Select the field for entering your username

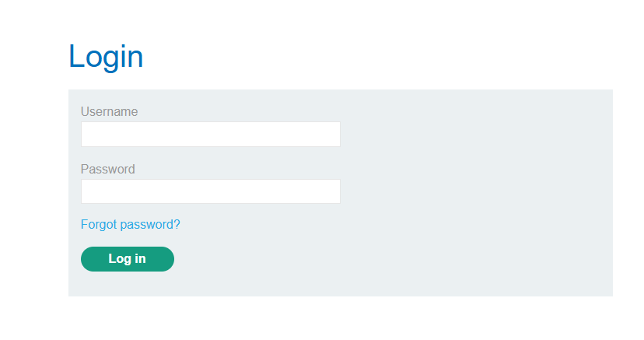[x=210, y=134]
